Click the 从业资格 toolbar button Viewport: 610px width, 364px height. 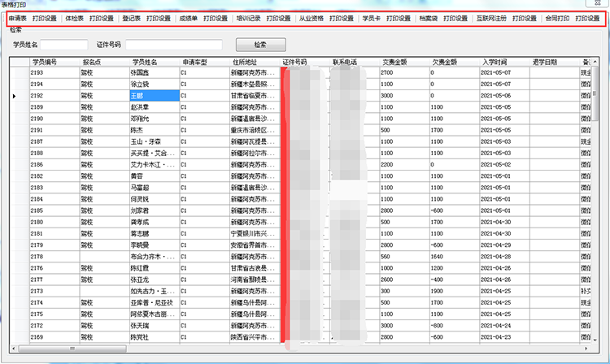tap(311, 17)
